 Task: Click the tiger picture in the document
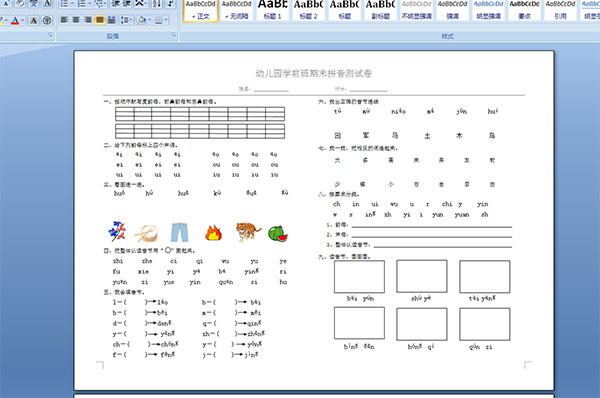248,232
